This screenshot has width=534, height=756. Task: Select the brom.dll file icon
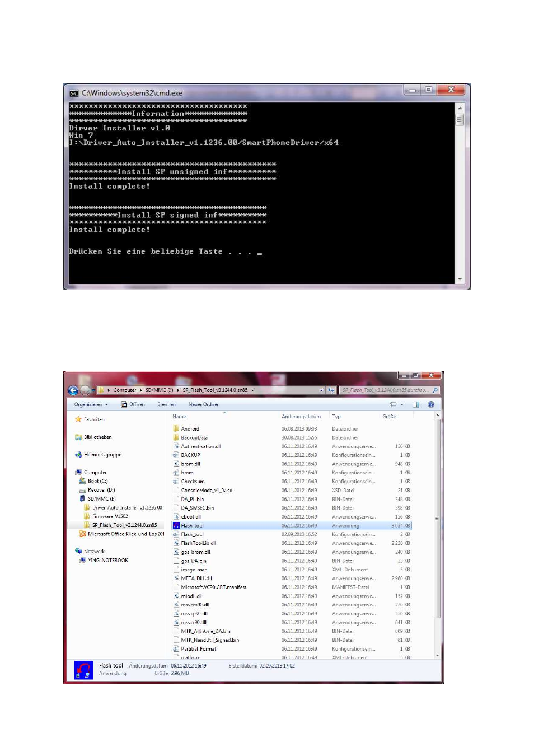176,464
